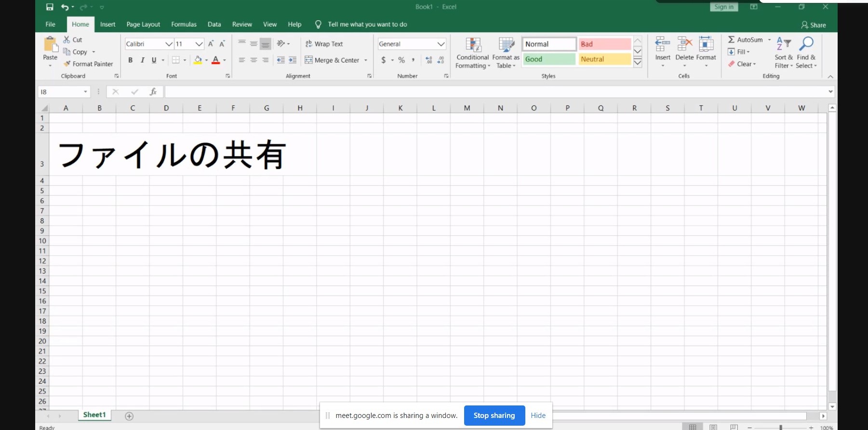Increase indent icon

293,60
